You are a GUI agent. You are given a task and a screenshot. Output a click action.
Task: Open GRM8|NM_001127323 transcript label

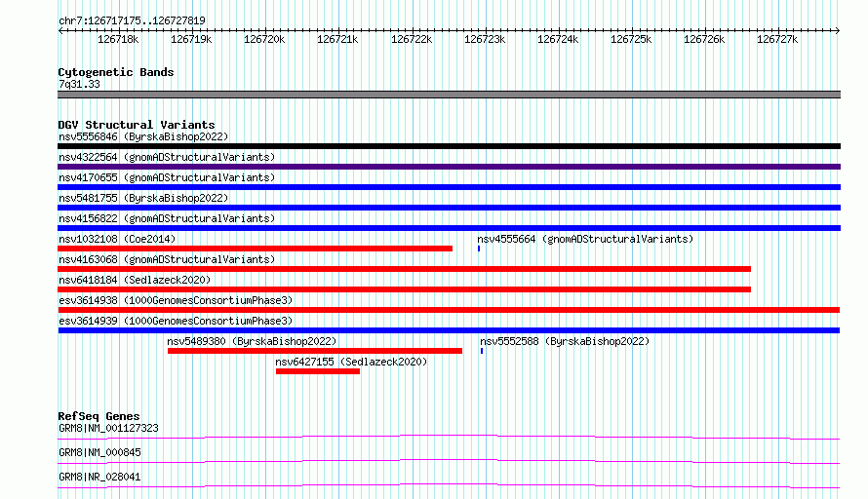(108, 428)
